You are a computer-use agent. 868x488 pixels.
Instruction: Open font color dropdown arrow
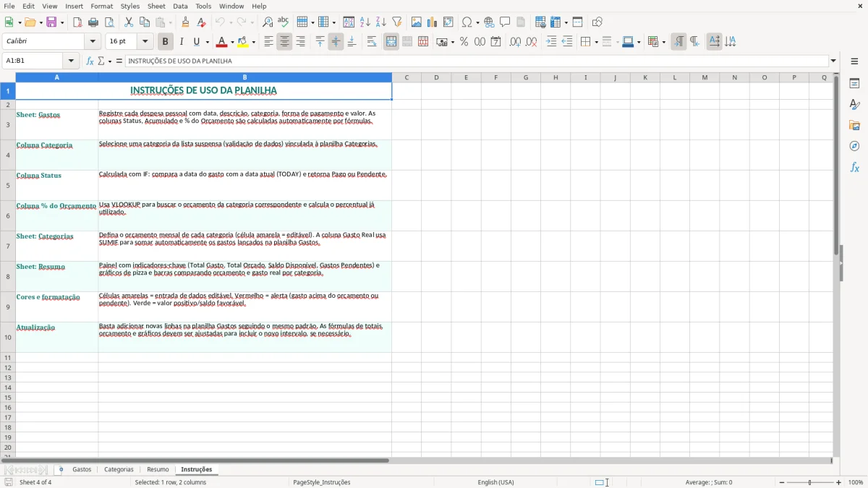tap(232, 42)
